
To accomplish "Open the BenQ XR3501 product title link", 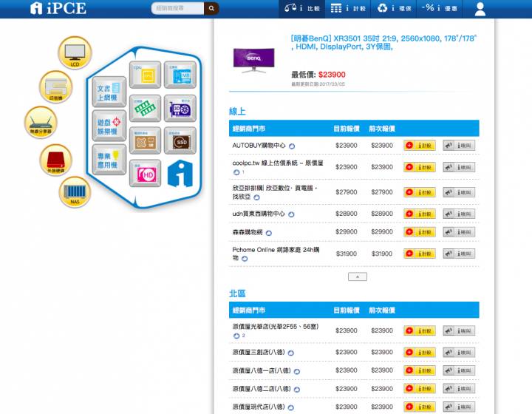I will [x=383, y=42].
